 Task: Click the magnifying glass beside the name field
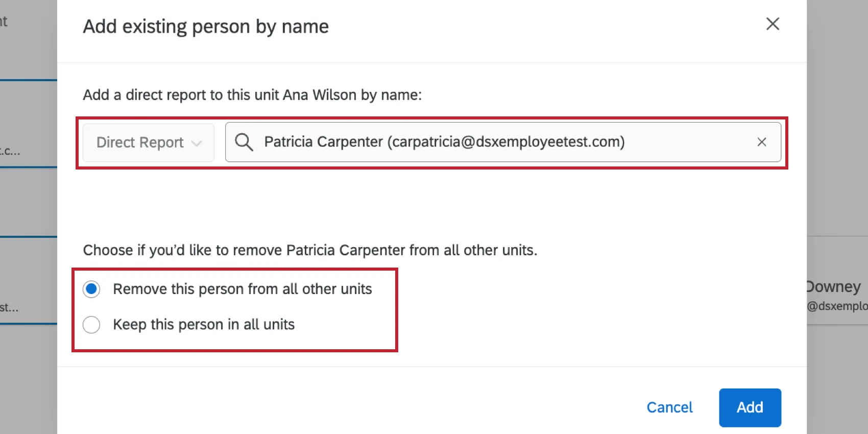[244, 142]
